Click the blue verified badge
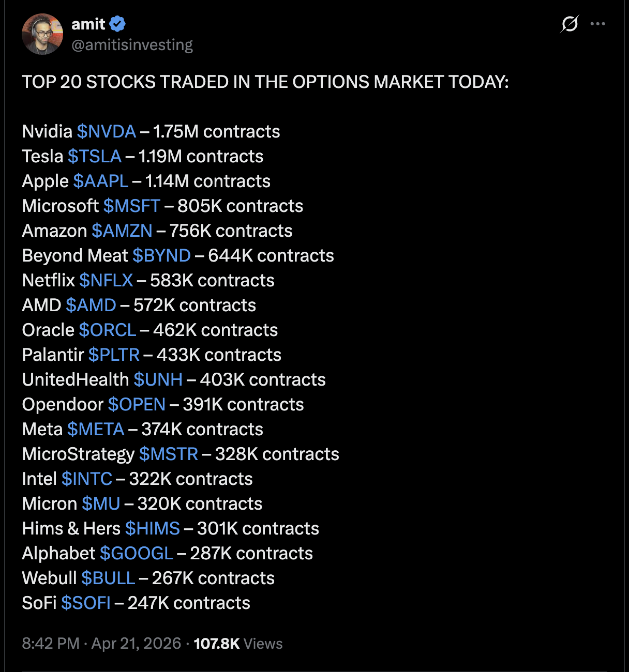 pos(117,24)
